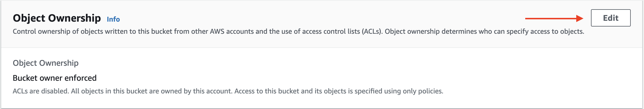Click the word 'policies' ending the description
Screen dimensions: 644x109
pos(430,91)
